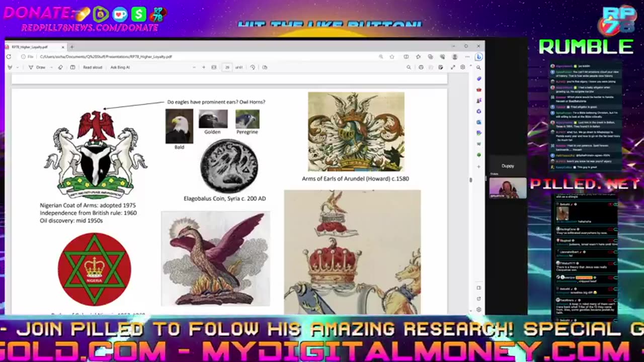Reload the PDF page in Edge
This screenshot has height=362, width=644.
pyautogui.click(x=8, y=57)
